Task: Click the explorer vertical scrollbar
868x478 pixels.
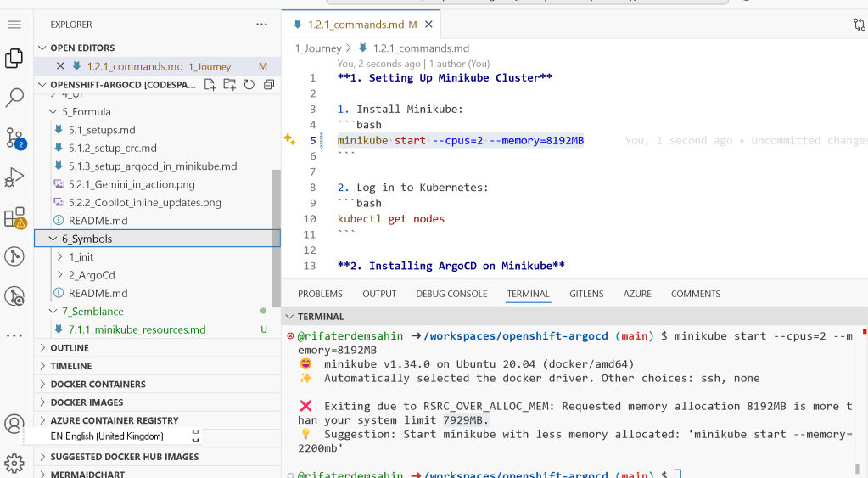Action: [277, 239]
